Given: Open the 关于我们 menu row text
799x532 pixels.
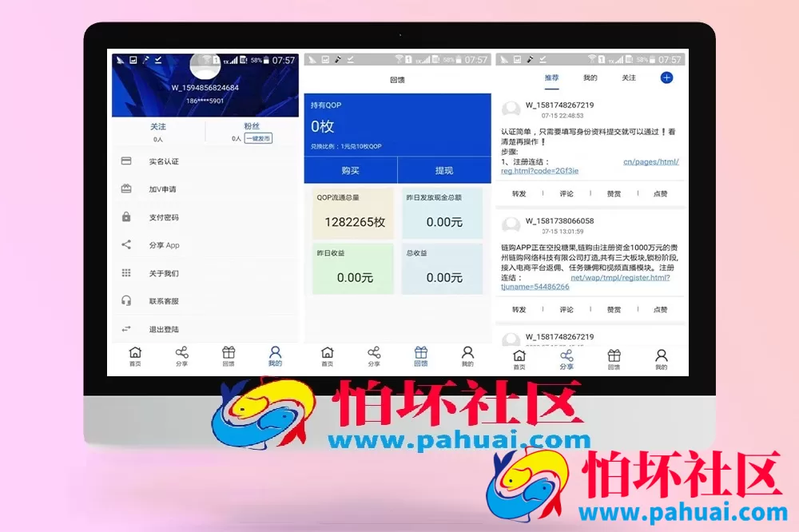Looking at the screenshot, I should coord(164,273).
